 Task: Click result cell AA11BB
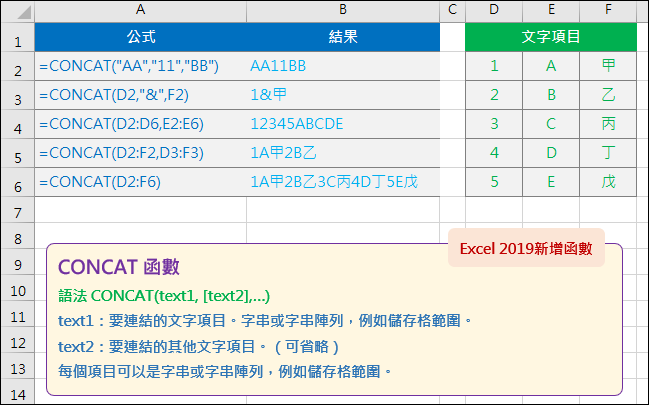(x=343, y=66)
